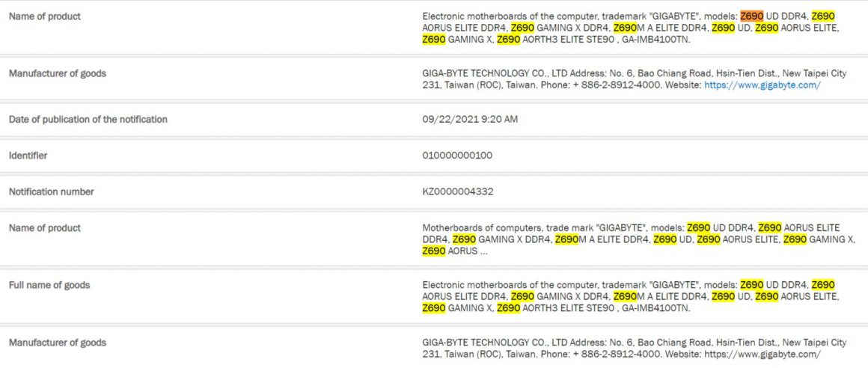Click "Manufacturer of goods" label beside the blue link
Image resolution: width=868 pixels, height=368 pixels.
[x=58, y=73]
